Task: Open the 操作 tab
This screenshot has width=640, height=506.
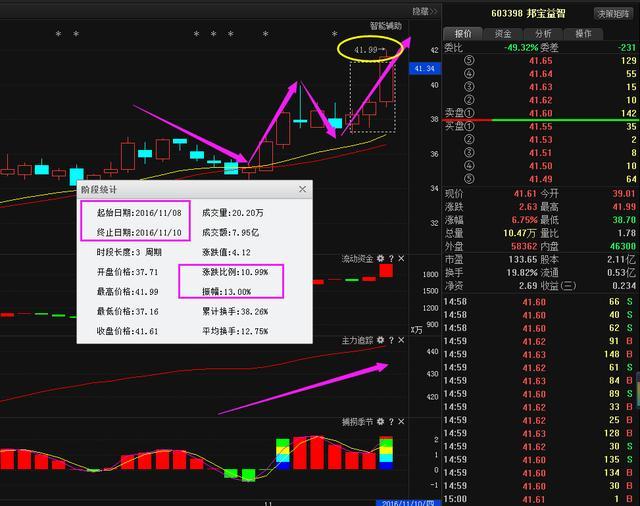Action: click(583, 33)
